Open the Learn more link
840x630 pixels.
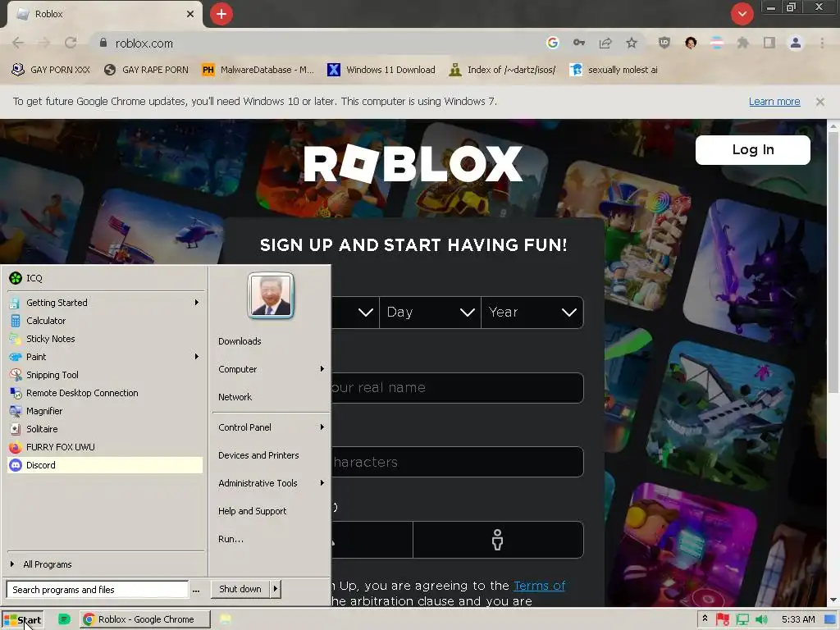774,102
